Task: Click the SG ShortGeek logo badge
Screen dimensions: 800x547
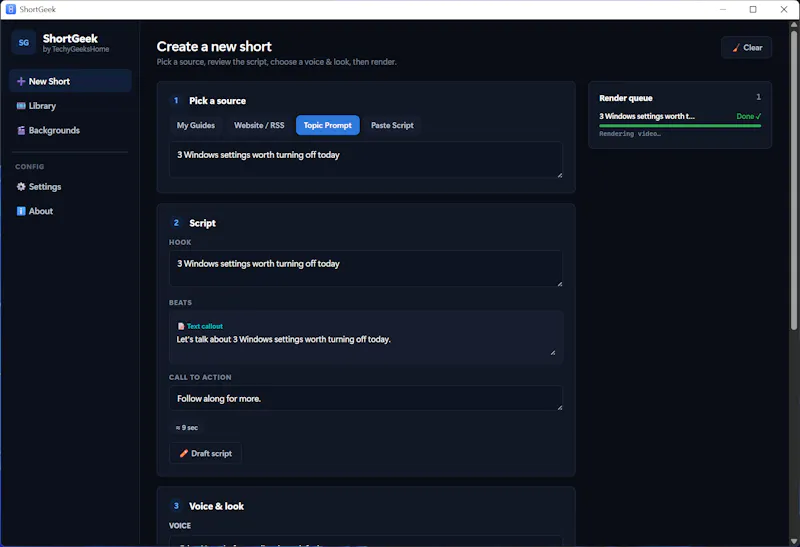Action: [23, 42]
